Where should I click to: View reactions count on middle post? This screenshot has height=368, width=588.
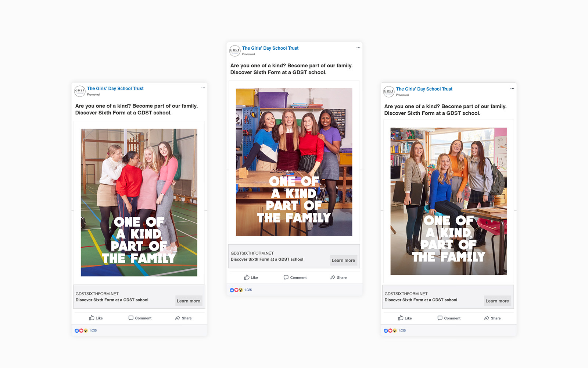(248, 290)
